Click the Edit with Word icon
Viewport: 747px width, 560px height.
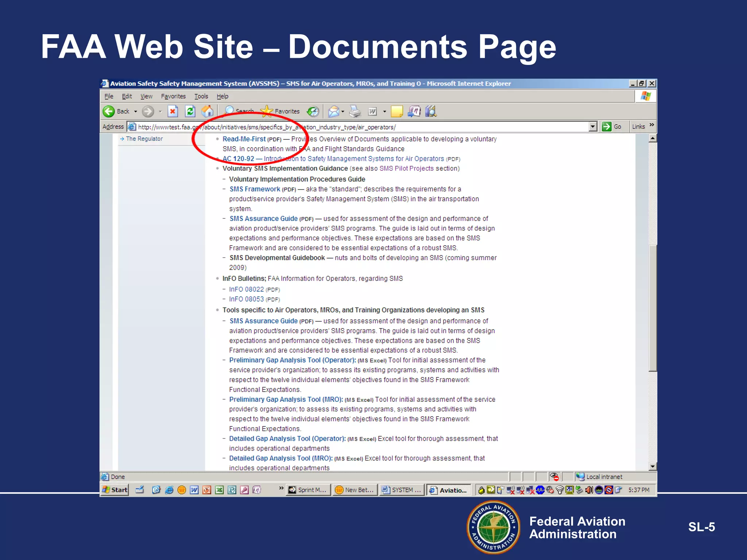[x=372, y=111]
